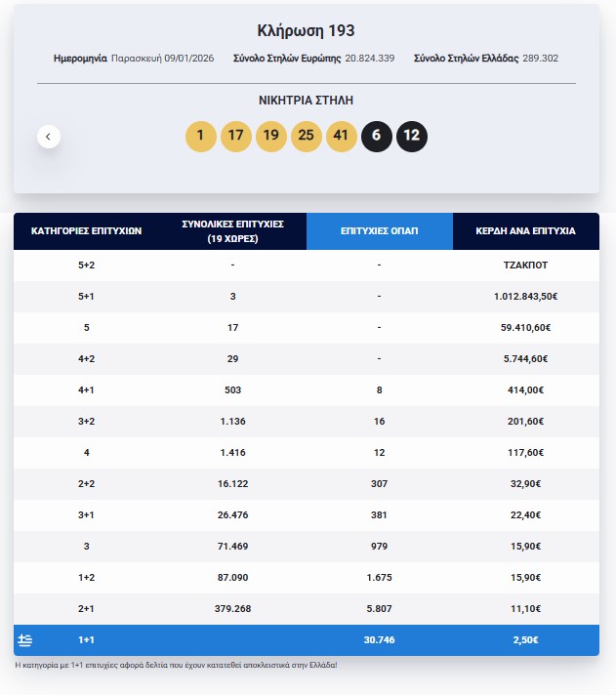Select black Euro ball number 6
The width and height of the screenshot is (616, 695).
pos(376,136)
